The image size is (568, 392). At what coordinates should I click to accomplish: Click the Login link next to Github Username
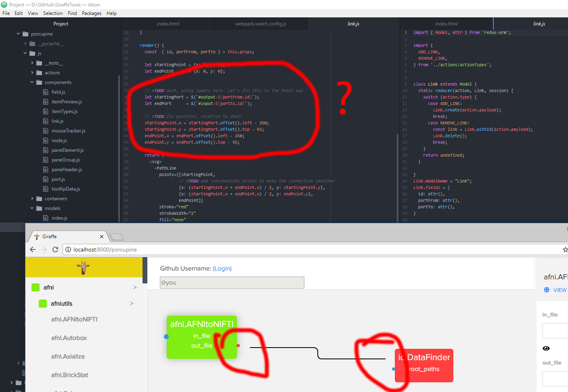(x=222, y=268)
